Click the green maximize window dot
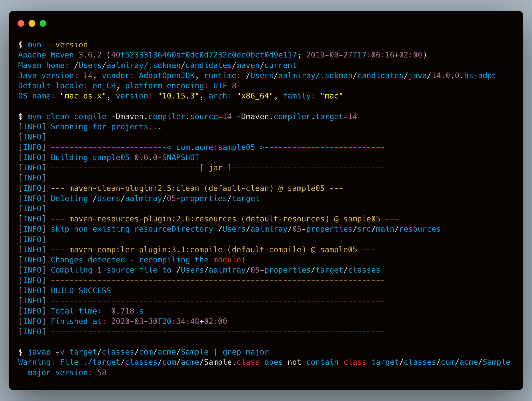 coord(43,24)
